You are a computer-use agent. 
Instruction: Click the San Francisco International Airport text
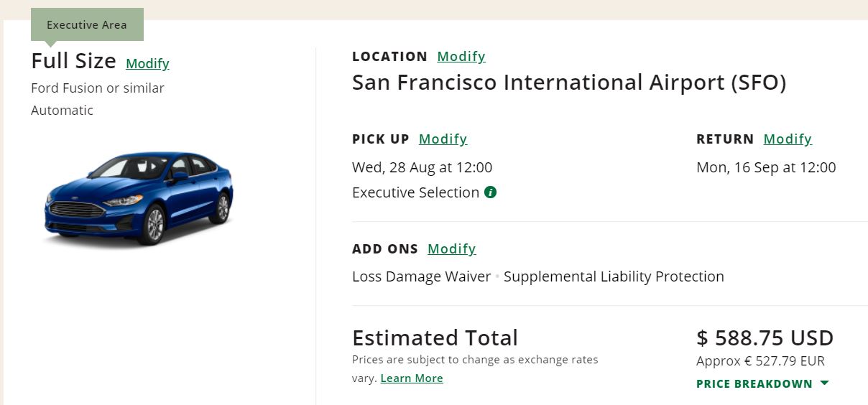(x=568, y=83)
